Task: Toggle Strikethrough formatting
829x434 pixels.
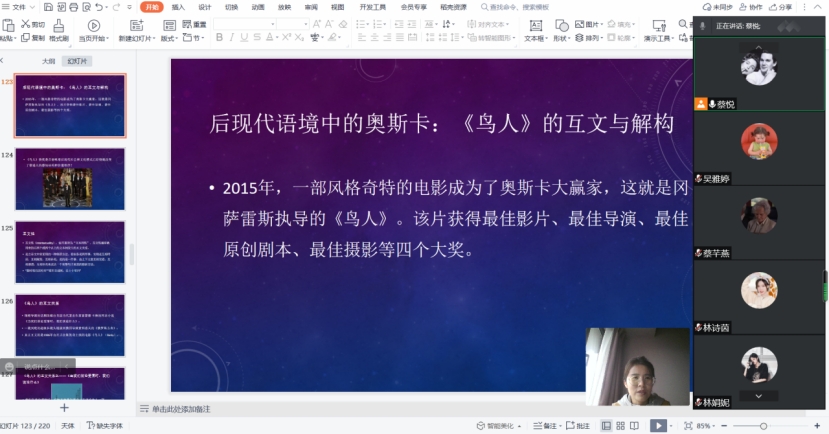Action: point(257,38)
